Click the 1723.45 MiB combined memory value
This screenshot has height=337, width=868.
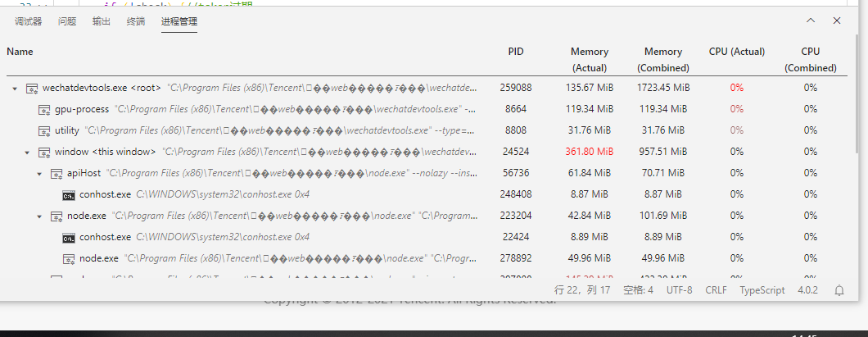click(x=663, y=88)
